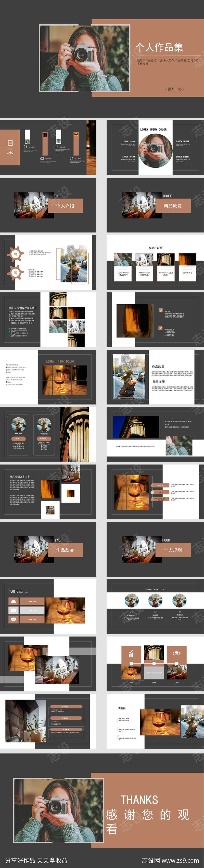Image resolution: width=204 pixels, height=868 pixels.
Task: Click the lower gear-shaped icon
Action: tap(16, 273)
